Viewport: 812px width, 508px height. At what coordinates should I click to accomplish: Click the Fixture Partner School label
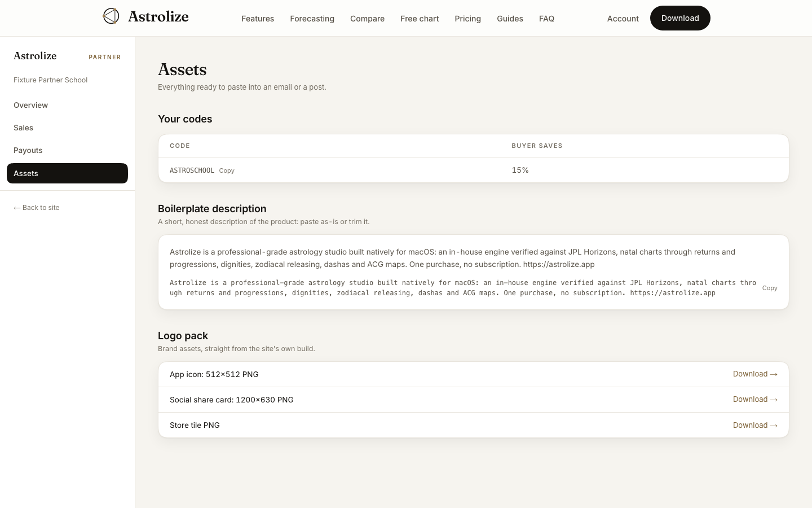[x=50, y=80]
